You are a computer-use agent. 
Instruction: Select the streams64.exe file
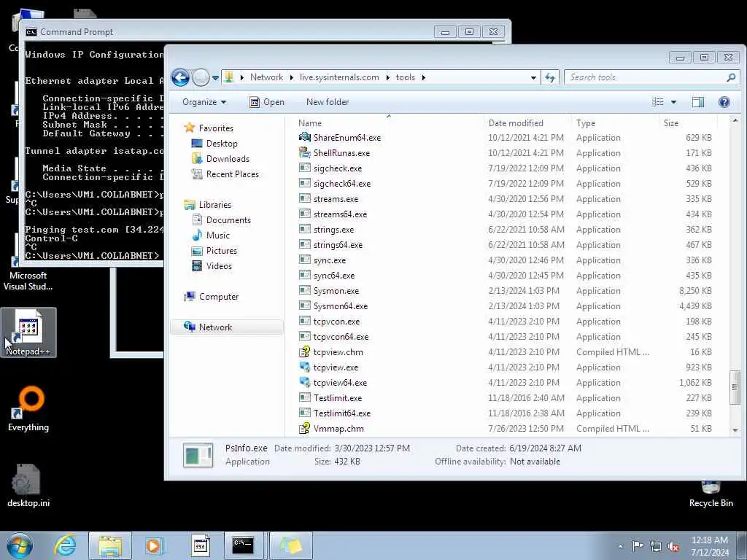pyautogui.click(x=340, y=214)
